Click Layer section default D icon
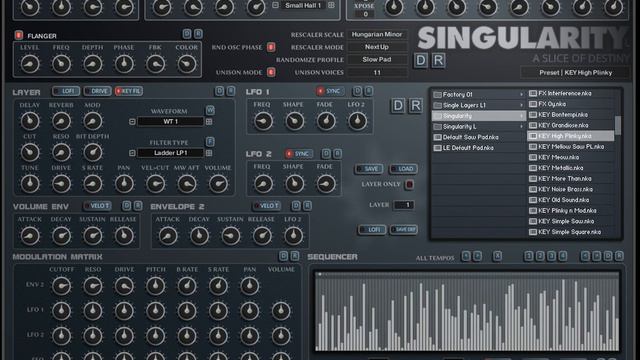Image resolution: width=640 pixels, height=360 pixels. [219, 91]
